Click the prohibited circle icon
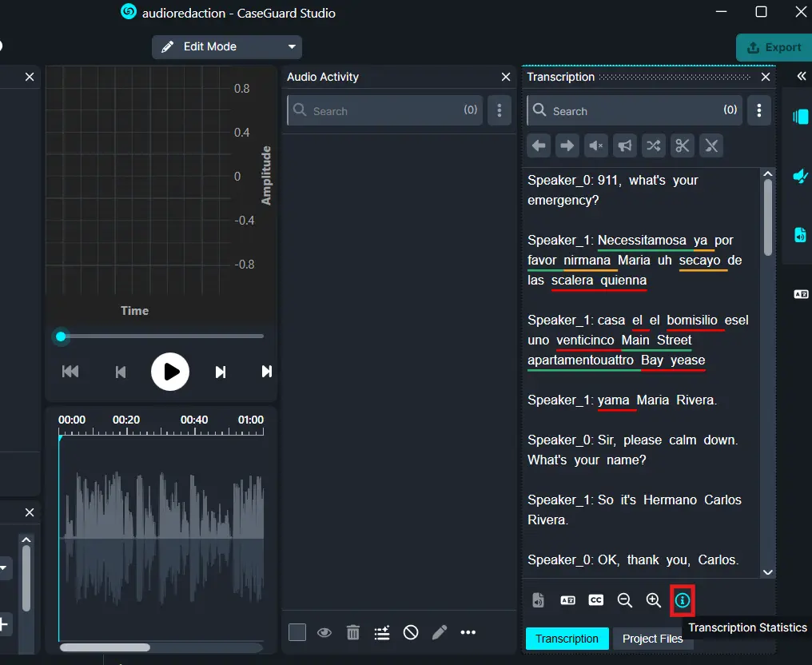This screenshot has height=665, width=812. 411,632
